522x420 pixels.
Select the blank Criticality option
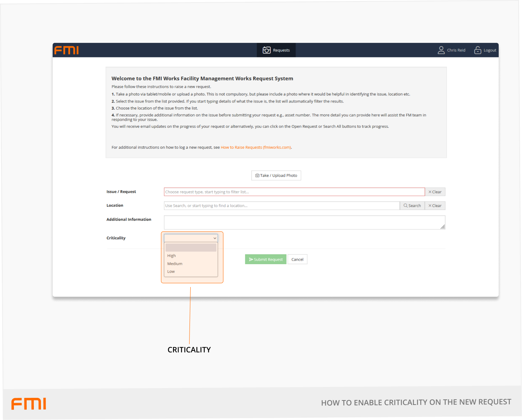tap(191, 248)
